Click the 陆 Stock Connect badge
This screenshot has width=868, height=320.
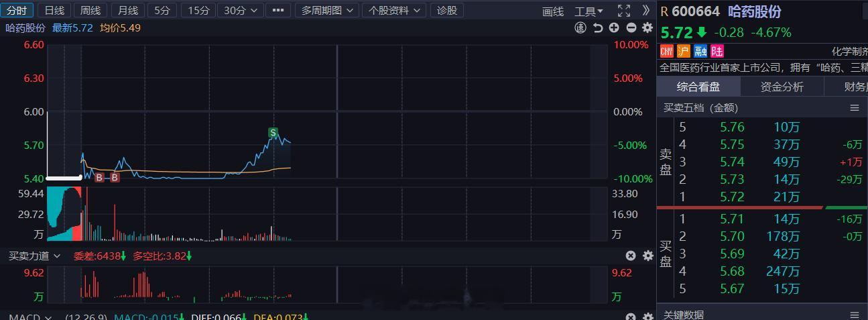(717, 52)
